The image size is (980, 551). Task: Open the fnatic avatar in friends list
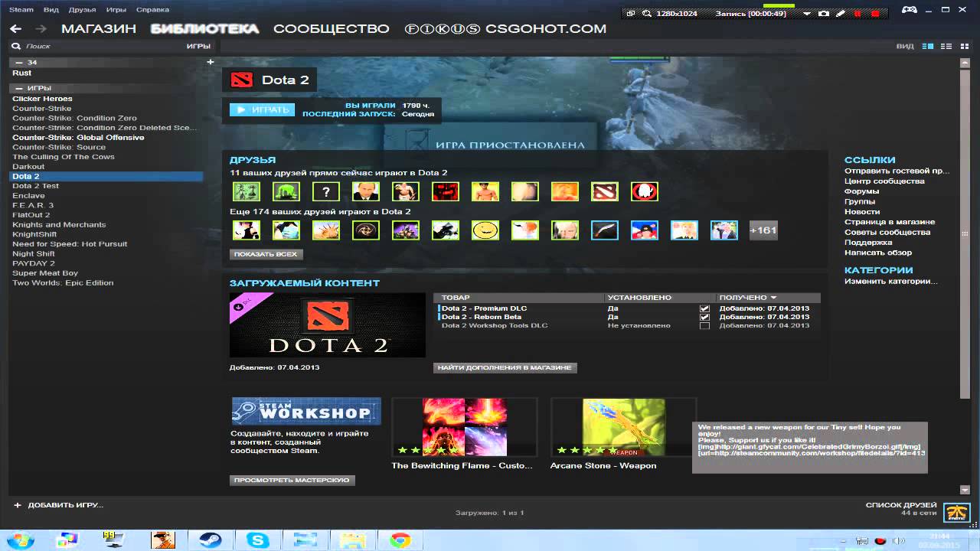pyautogui.click(x=957, y=513)
